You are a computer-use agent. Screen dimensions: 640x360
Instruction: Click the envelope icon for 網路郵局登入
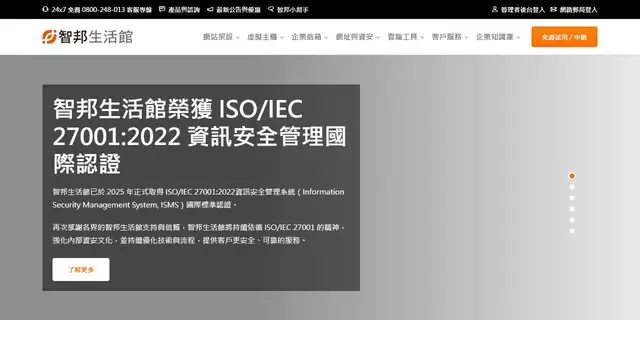553,9
